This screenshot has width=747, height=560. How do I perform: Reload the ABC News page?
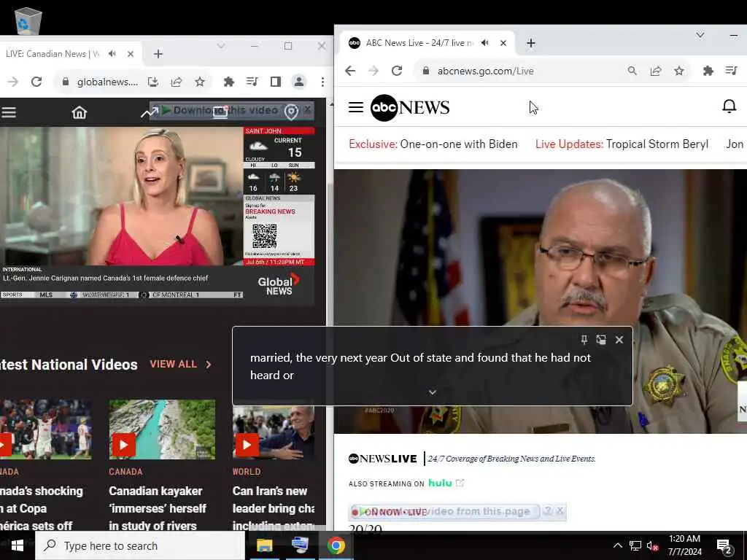(397, 71)
